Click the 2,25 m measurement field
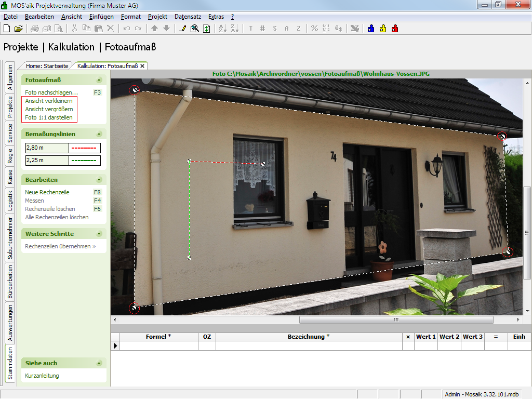This screenshot has width=532, height=399. (x=47, y=161)
